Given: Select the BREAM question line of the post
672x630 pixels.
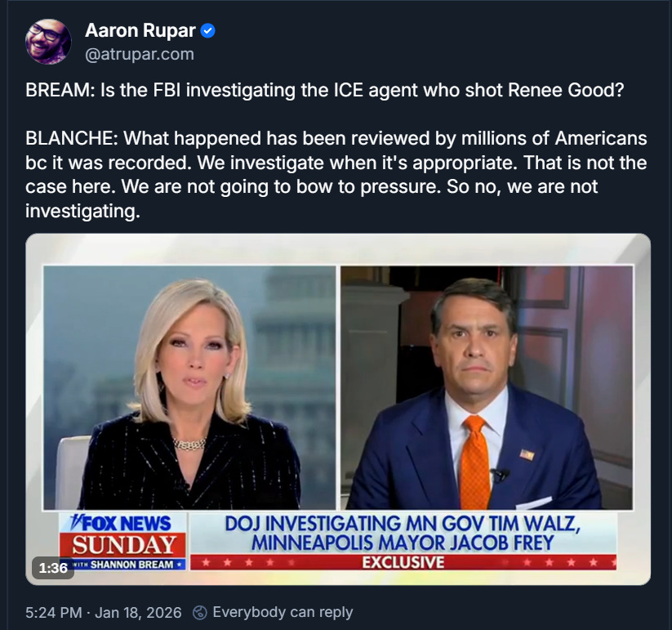Looking at the screenshot, I should point(325,90).
